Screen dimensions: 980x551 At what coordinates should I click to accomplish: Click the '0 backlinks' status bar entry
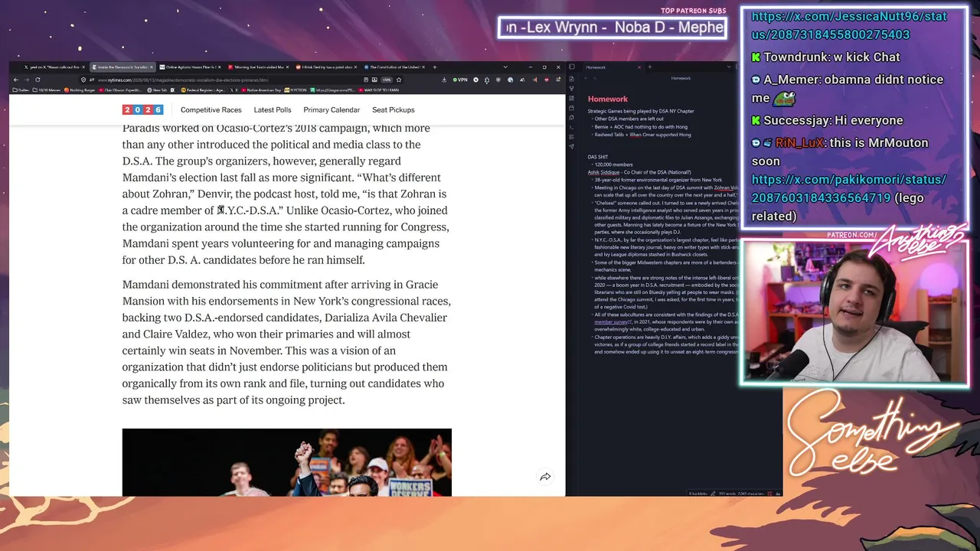(698, 494)
